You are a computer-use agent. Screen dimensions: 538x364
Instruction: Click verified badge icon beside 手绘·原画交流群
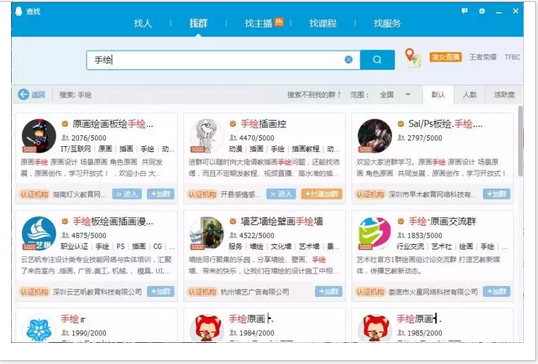tap(400, 221)
